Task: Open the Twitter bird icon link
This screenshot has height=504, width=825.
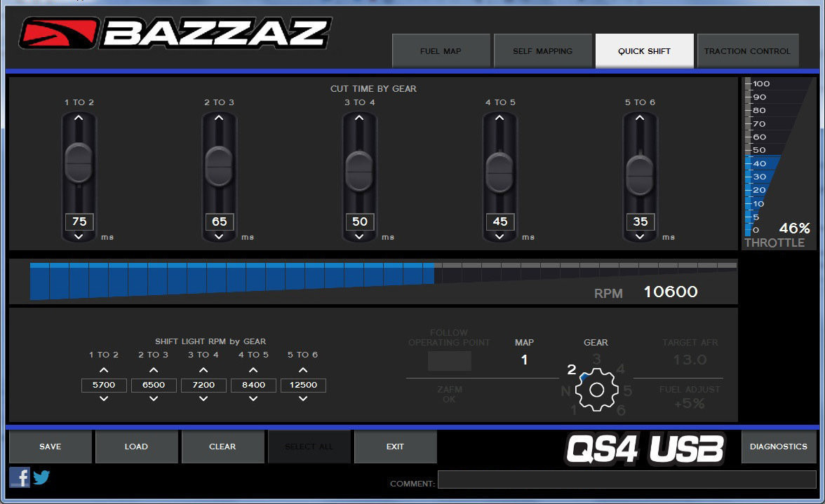Action: [41, 477]
